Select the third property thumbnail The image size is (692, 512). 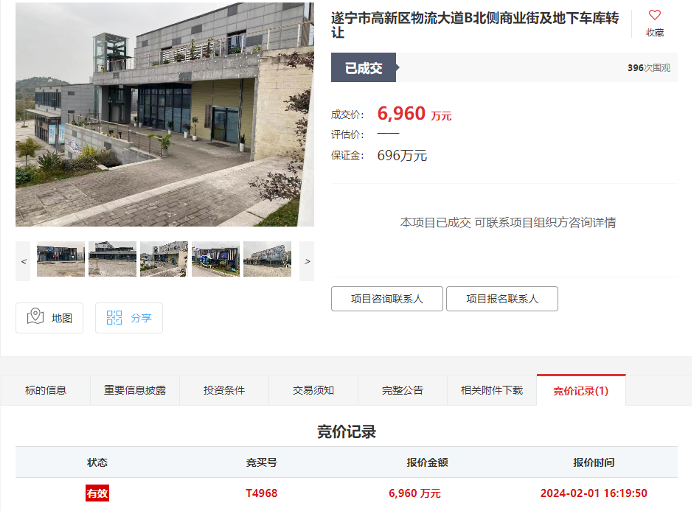[164, 259]
